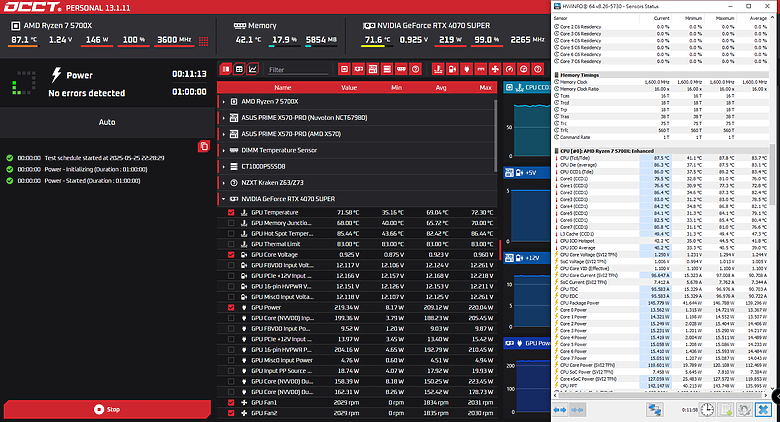Screen dimensions: 780x422
Task: Filter sensors by GPU category icon
Action: [358, 69]
